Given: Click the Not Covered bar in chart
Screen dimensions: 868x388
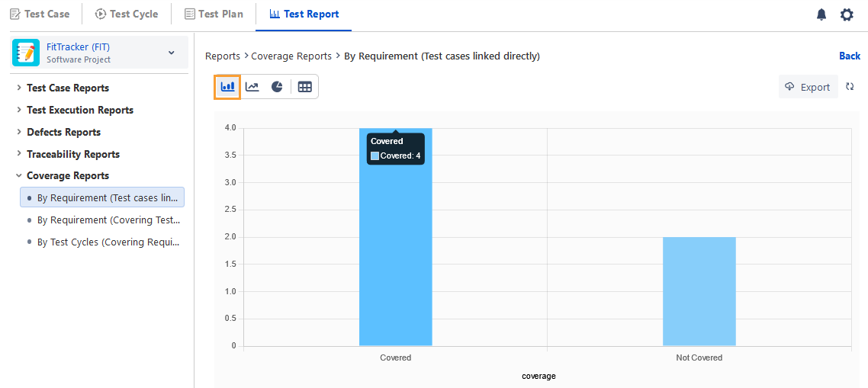Looking at the screenshot, I should (699, 292).
